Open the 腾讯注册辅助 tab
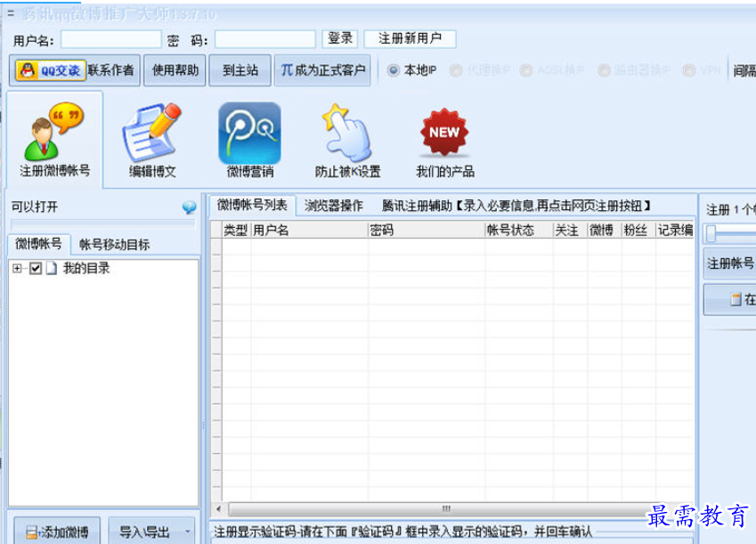The image size is (756, 544). pos(516,206)
